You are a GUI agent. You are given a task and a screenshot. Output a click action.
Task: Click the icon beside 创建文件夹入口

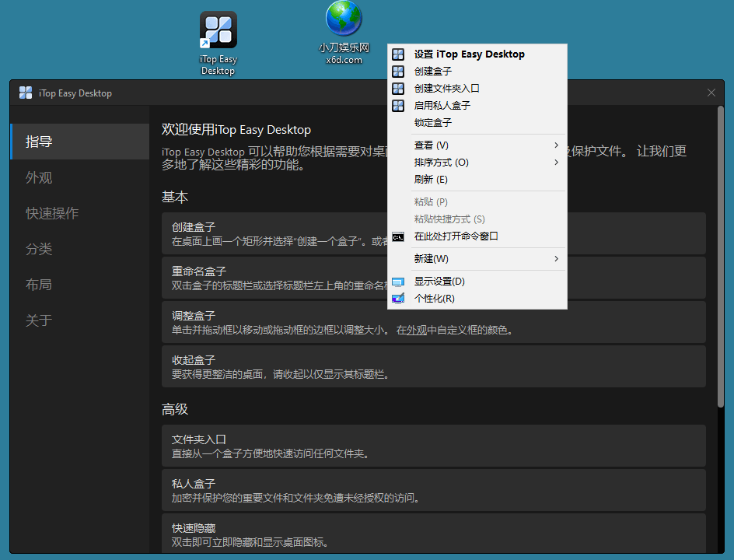[x=398, y=88]
